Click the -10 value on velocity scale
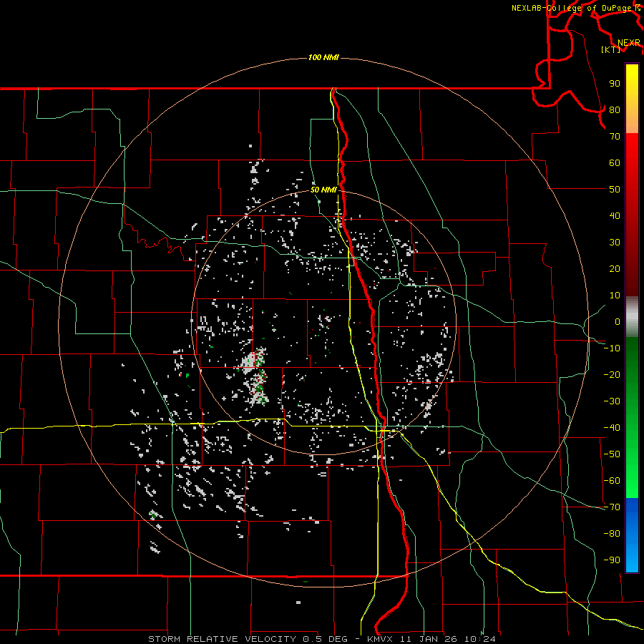644x644 pixels. (x=612, y=348)
